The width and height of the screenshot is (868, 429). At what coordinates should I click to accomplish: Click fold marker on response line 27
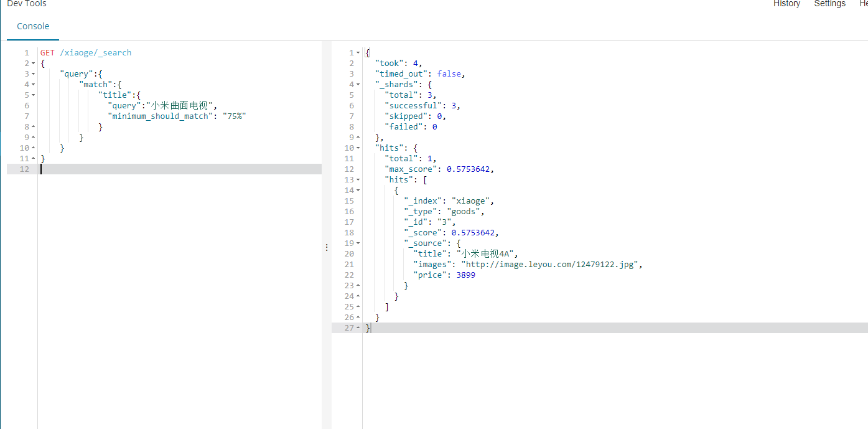(x=358, y=328)
